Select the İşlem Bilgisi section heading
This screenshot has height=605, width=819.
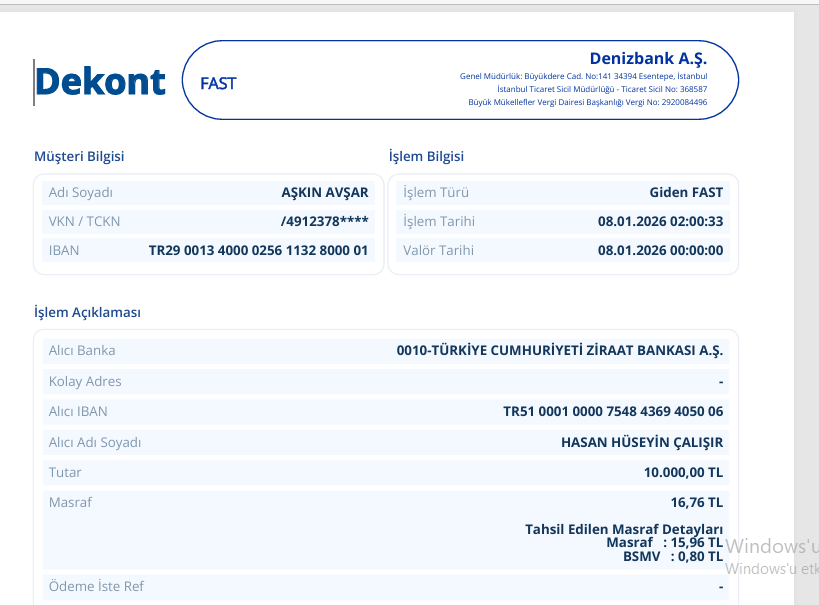tap(426, 156)
